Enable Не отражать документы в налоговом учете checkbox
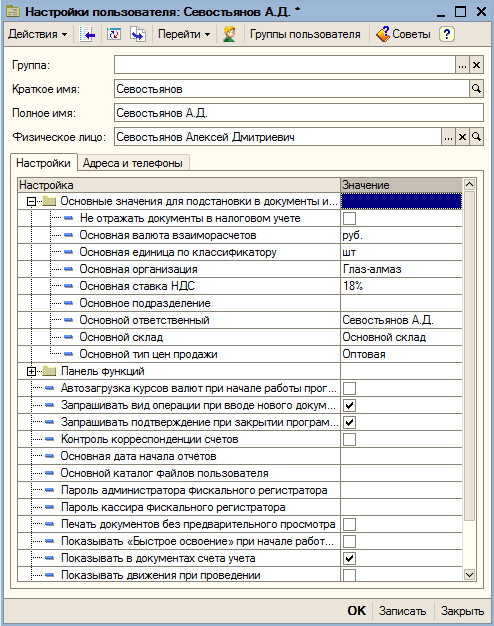This screenshot has height=626, width=494. point(349,218)
